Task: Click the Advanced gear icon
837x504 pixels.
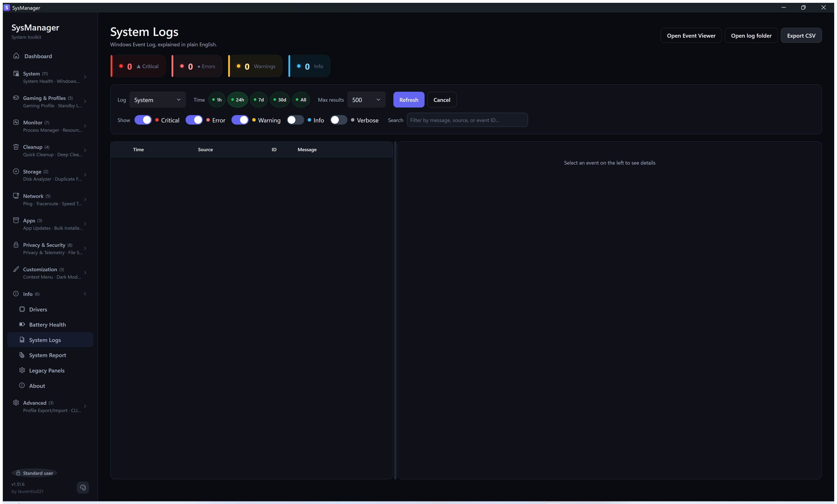Action: tap(16, 403)
